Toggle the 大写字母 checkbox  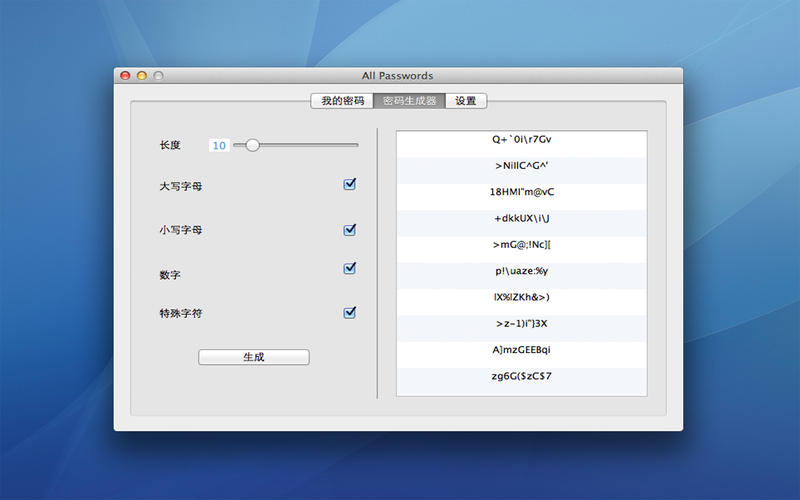(349, 184)
